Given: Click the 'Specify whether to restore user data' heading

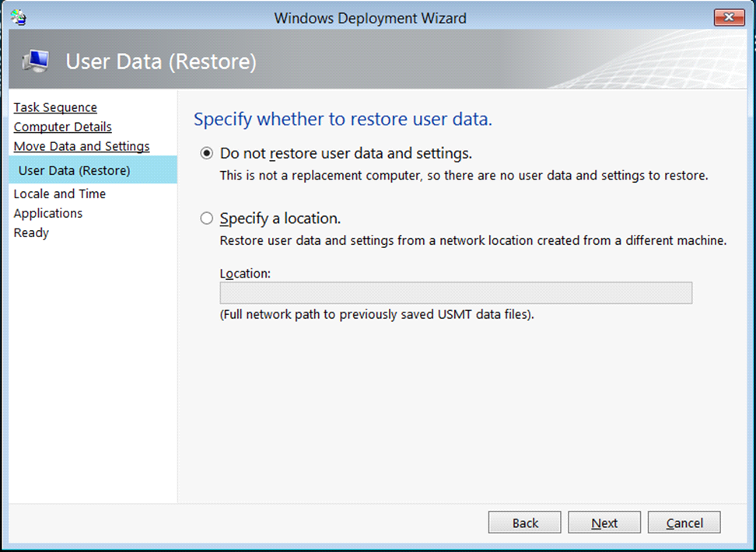Looking at the screenshot, I should [x=343, y=120].
